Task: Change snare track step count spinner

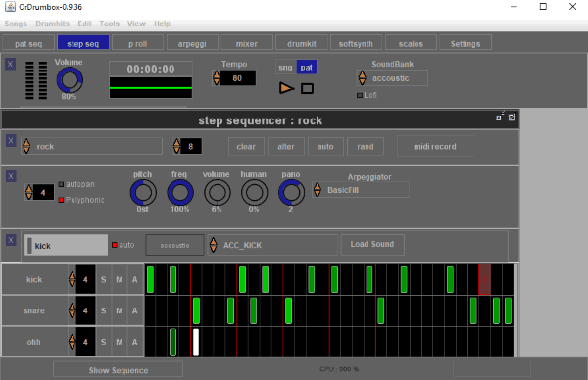Action: (72, 310)
